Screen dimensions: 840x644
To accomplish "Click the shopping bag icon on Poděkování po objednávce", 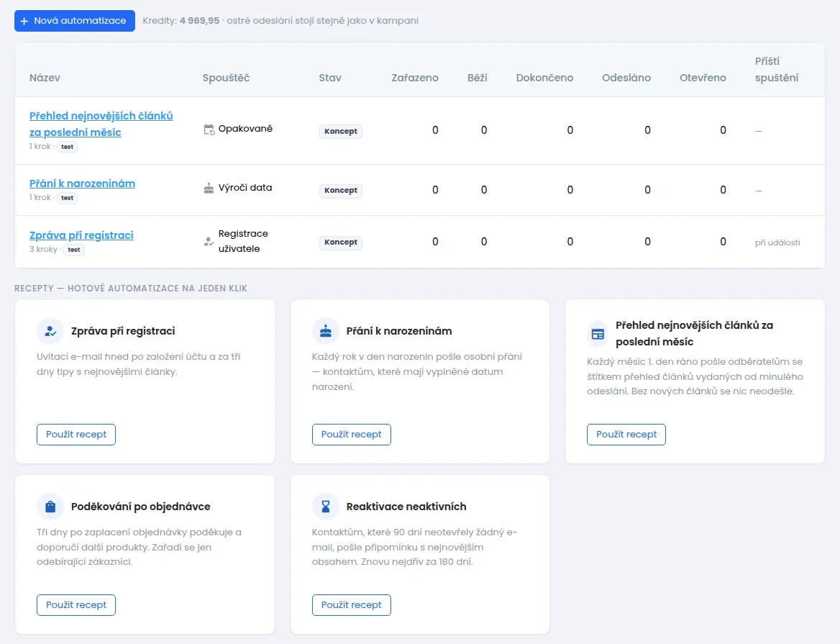I will click(x=50, y=507).
